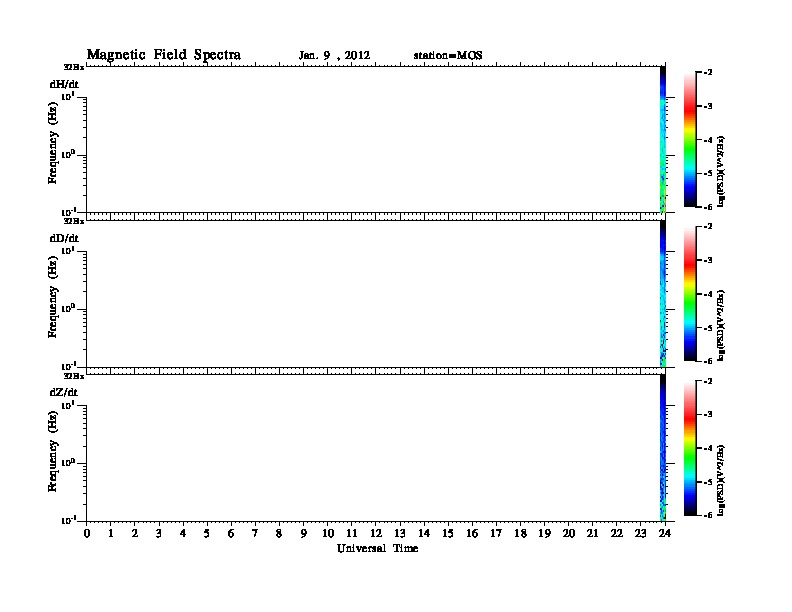The image size is (792, 612).
Task: Click hour 17 on the Universal Time axis
Action: tap(496, 533)
